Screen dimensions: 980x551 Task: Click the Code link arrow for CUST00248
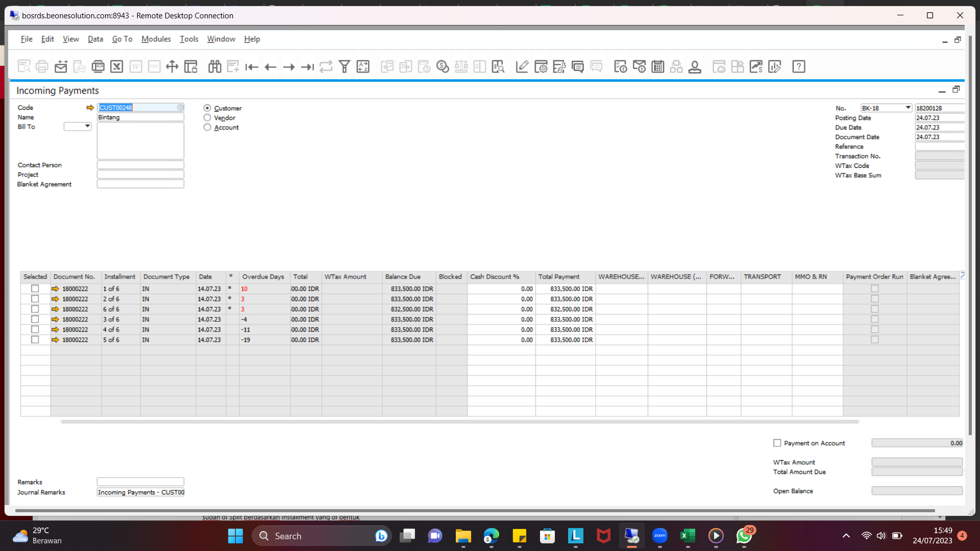point(90,108)
